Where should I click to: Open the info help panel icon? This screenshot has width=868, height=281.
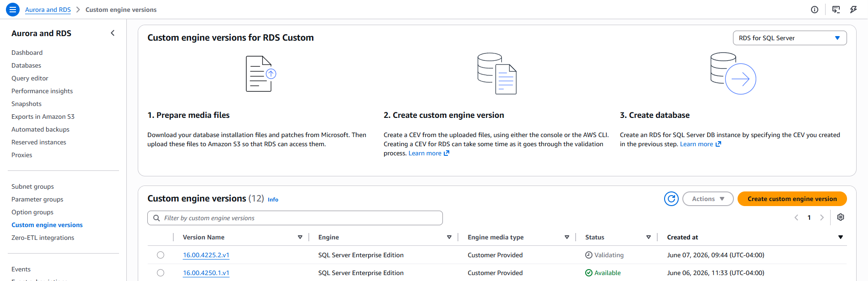pos(815,10)
